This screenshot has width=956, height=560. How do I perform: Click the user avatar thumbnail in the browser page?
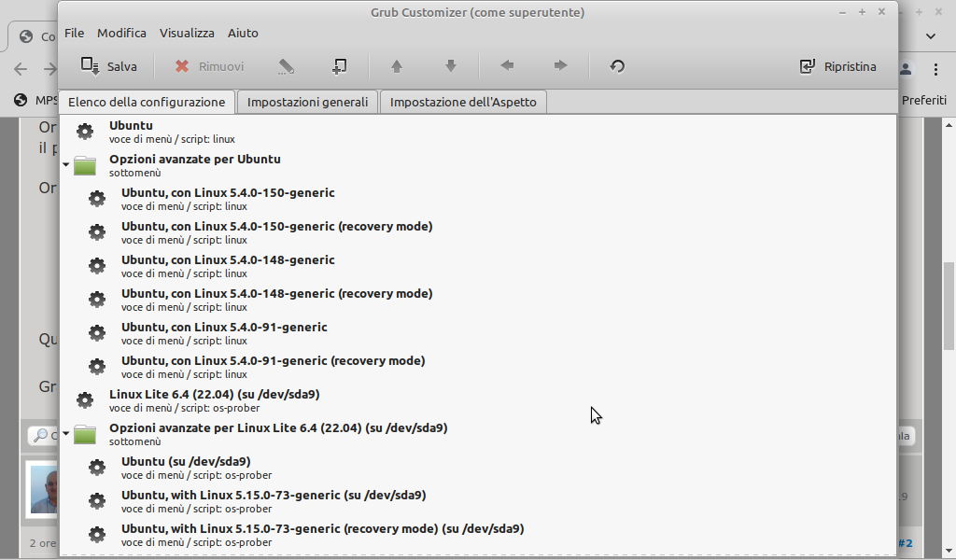point(43,489)
